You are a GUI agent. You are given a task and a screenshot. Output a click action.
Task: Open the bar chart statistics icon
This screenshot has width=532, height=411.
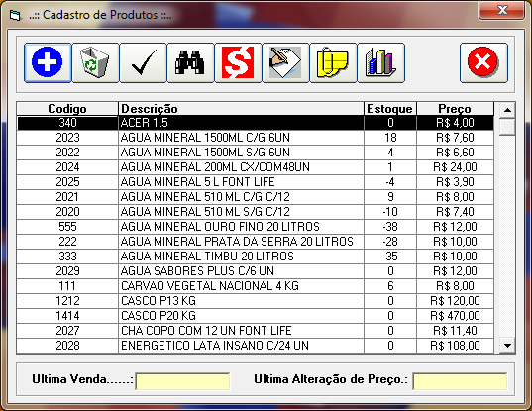[x=380, y=62]
